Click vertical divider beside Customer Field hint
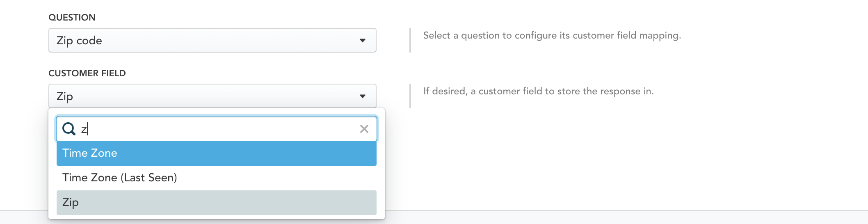The height and width of the screenshot is (224, 868). coord(410,96)
